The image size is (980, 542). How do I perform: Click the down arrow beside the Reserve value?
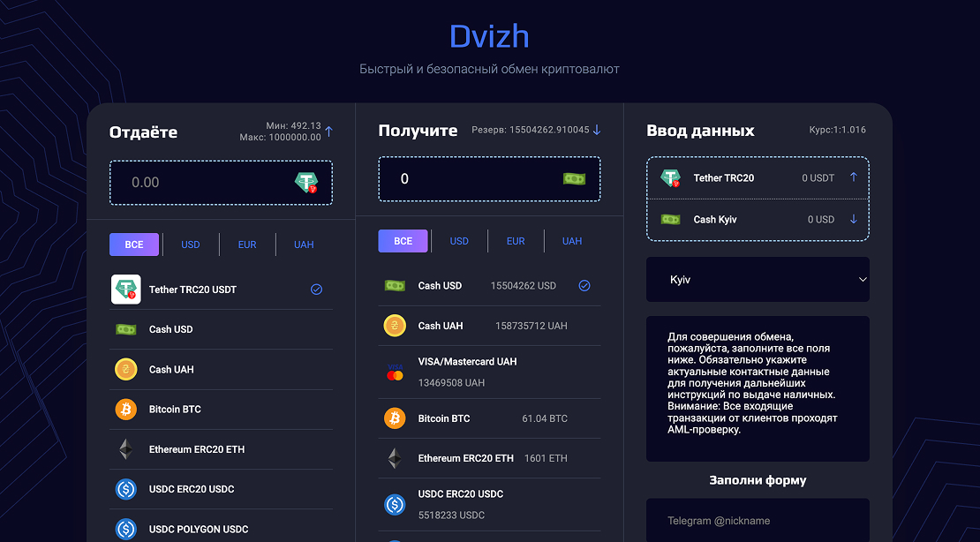(596, 130)
